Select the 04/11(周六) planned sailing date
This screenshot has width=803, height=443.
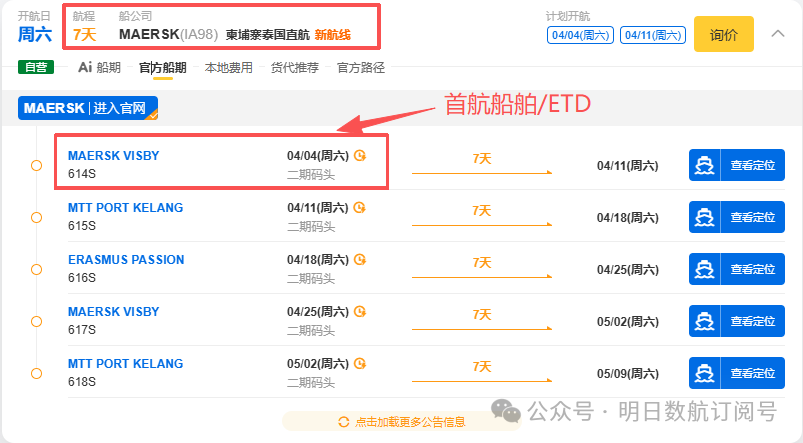coord(652,35)
